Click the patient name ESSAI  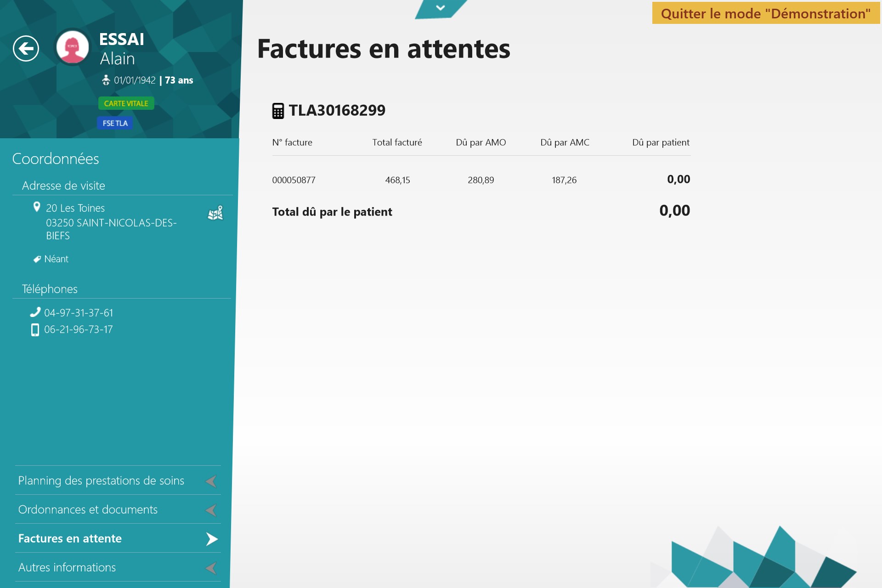click(x=122, y=39)
